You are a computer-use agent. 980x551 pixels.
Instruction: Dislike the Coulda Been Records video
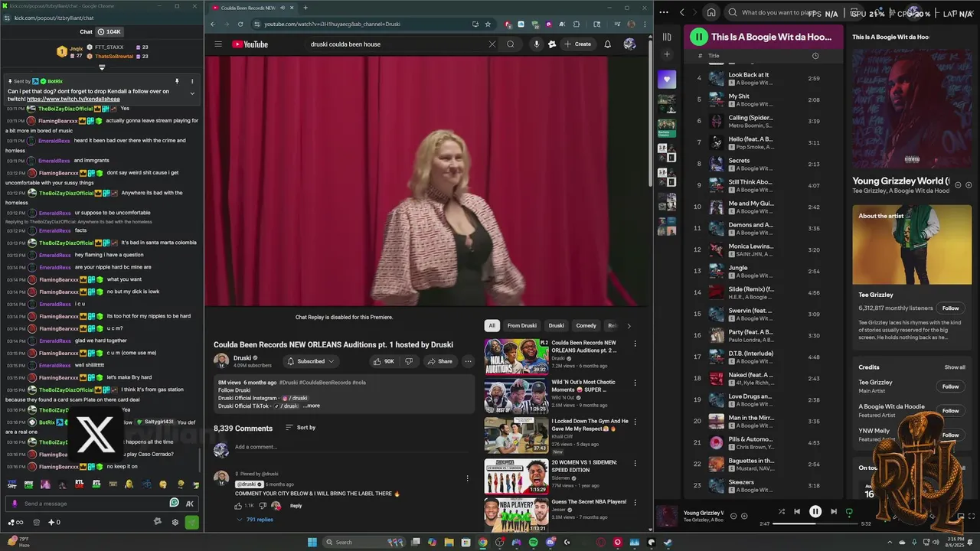pyautogui.click(x=409, y=361)
